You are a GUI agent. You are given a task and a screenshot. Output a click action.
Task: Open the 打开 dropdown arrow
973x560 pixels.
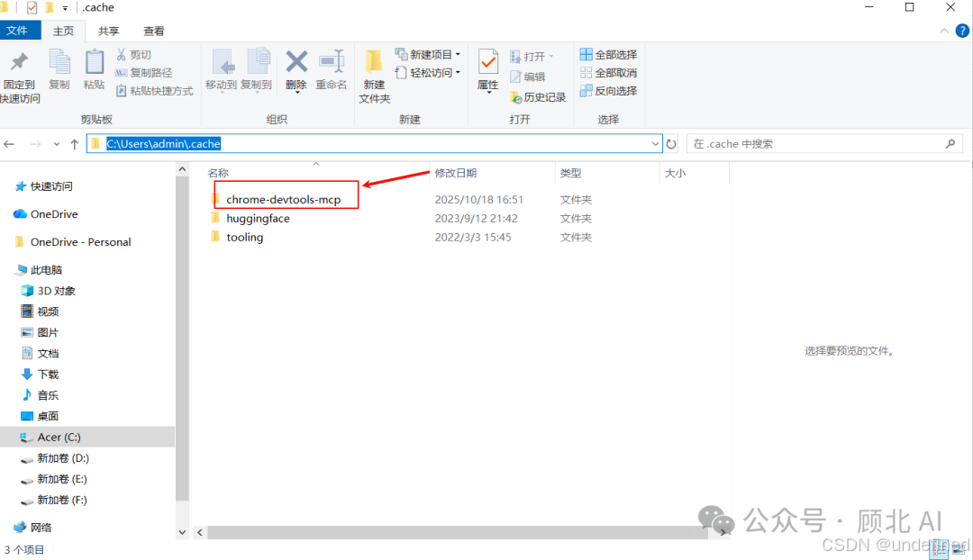[x=551, y=57]
